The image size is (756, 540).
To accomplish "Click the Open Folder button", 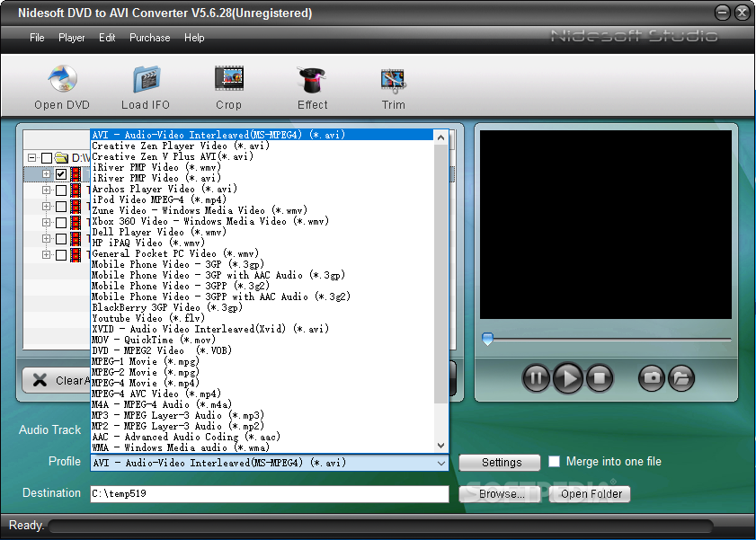I will tap(590, 494).
